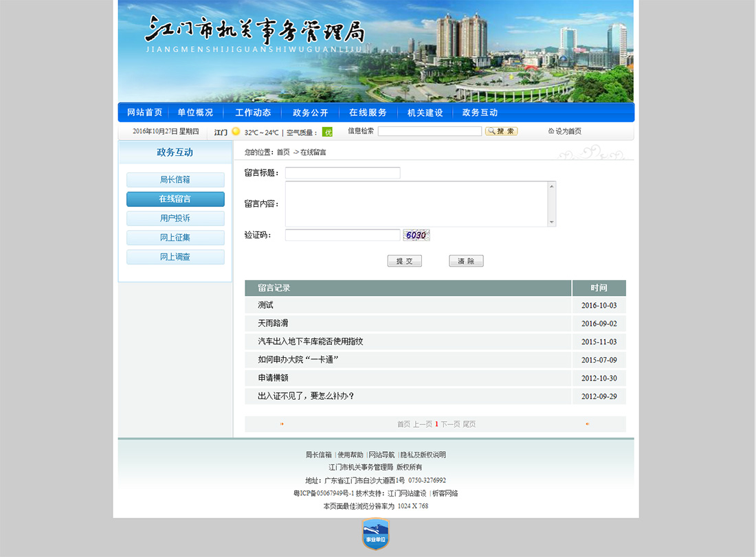This screenshot has height=557, width=756.
Task: Select 用户投诉 in the left sidebar
Action: click(175, 218)
